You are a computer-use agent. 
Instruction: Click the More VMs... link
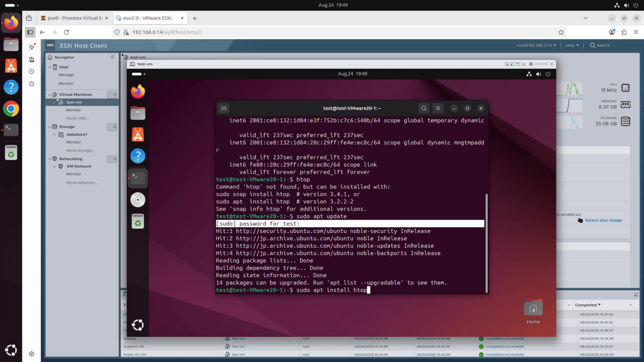(x=78, y=118)
